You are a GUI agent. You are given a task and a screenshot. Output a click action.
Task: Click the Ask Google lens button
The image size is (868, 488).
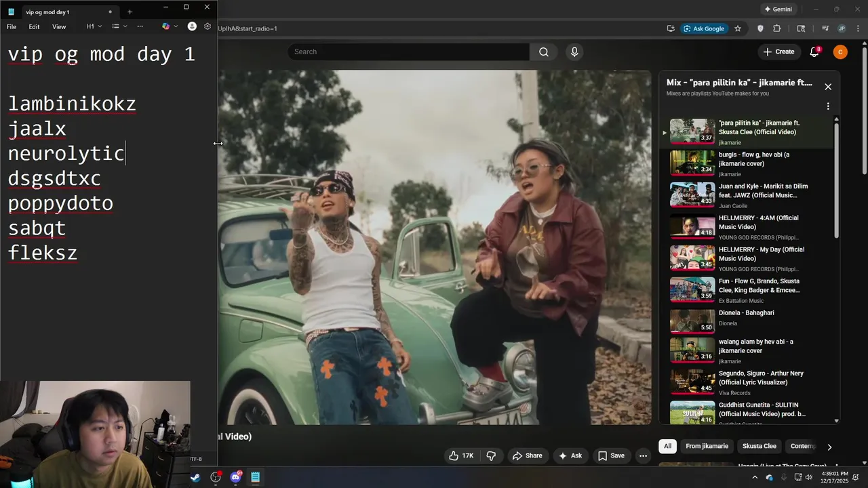pyautogui.click(x=704, y=28)
